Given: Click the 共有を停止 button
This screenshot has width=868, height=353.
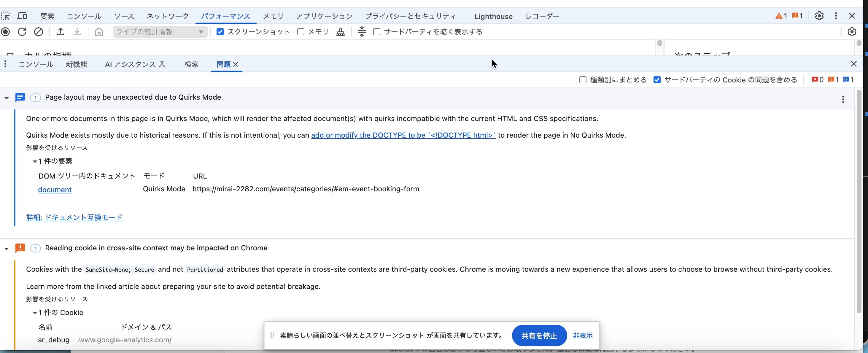Looking at the screenshot, I should 539,335.
